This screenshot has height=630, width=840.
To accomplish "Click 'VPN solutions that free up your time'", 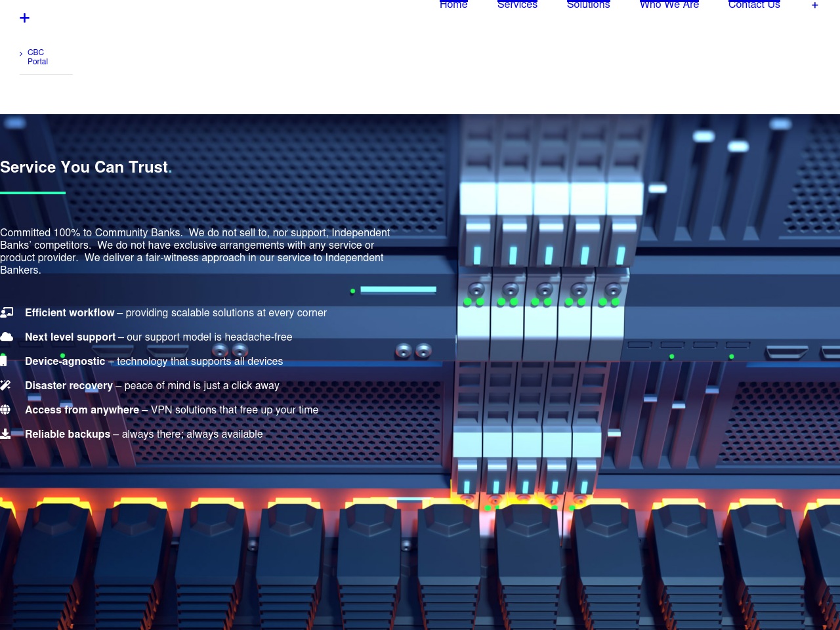I will pyautogui.click(x=234, y=410).
